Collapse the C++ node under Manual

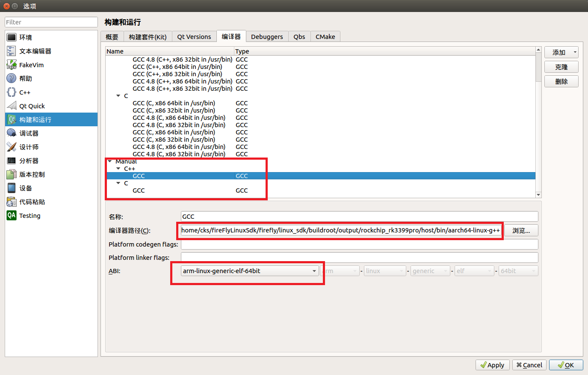tap(118, 169)
